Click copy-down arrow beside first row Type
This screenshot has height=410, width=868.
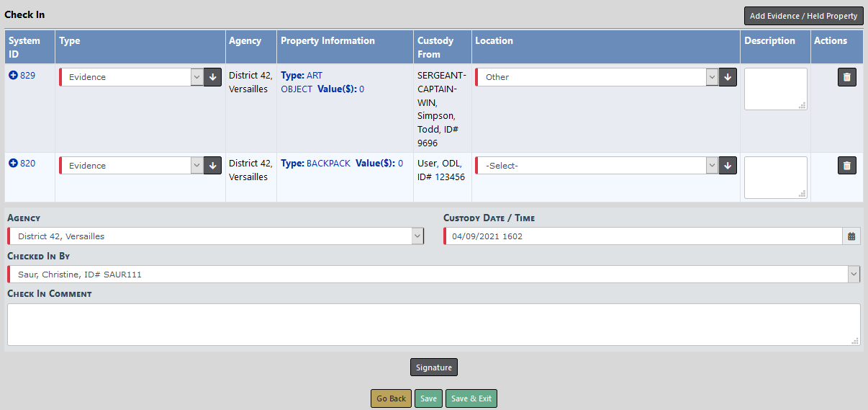(212, 77)
